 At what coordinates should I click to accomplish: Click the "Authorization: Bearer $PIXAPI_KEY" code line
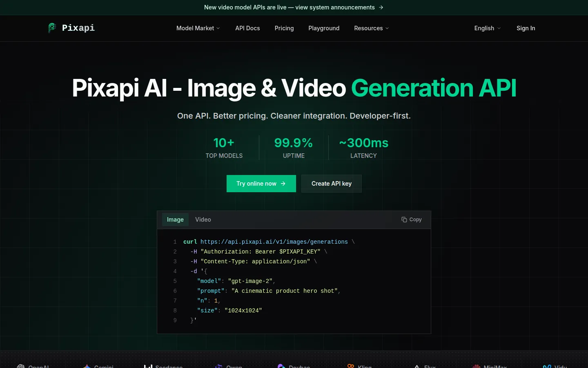tap(259, 252)
